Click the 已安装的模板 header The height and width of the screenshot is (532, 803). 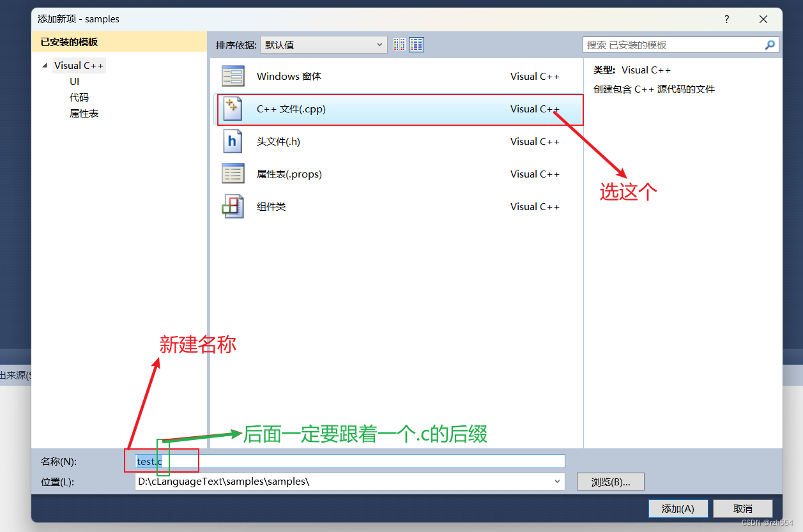click(x=119, y=42)
